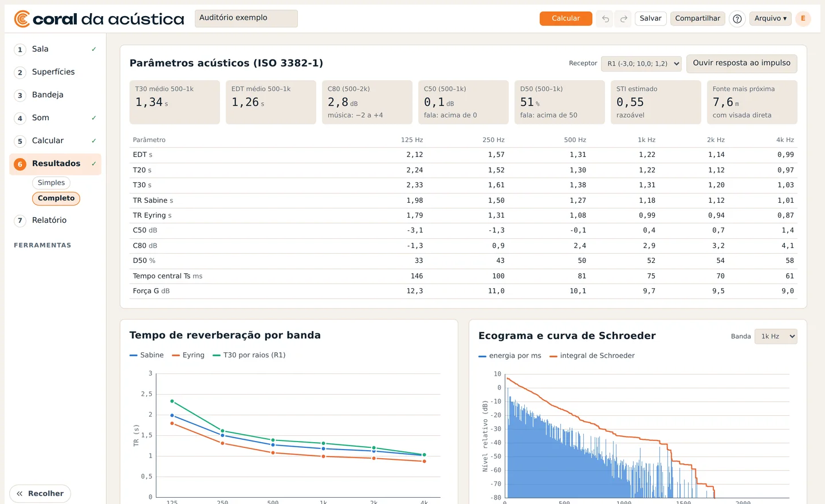Toggle the Eyring legend series
Viewport: 825px width, 504px height.
pyautogui.click(x=188, y=355)
